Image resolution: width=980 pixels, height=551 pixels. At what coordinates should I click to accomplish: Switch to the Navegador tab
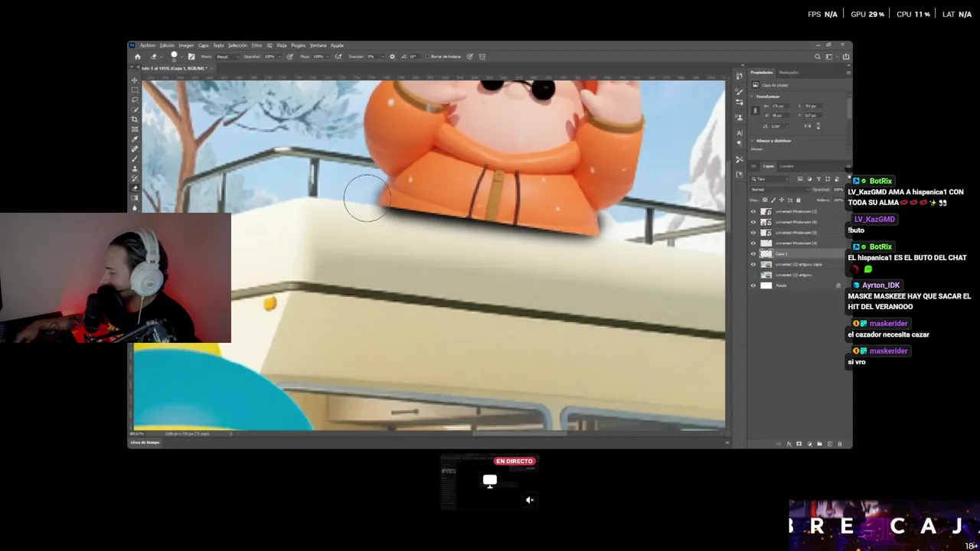point(789,72)
